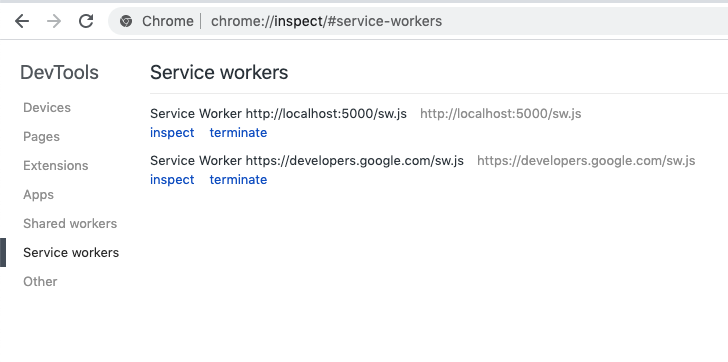Go to Shared workers section
This screenshot has width=728, height=362.
(70, 224)
